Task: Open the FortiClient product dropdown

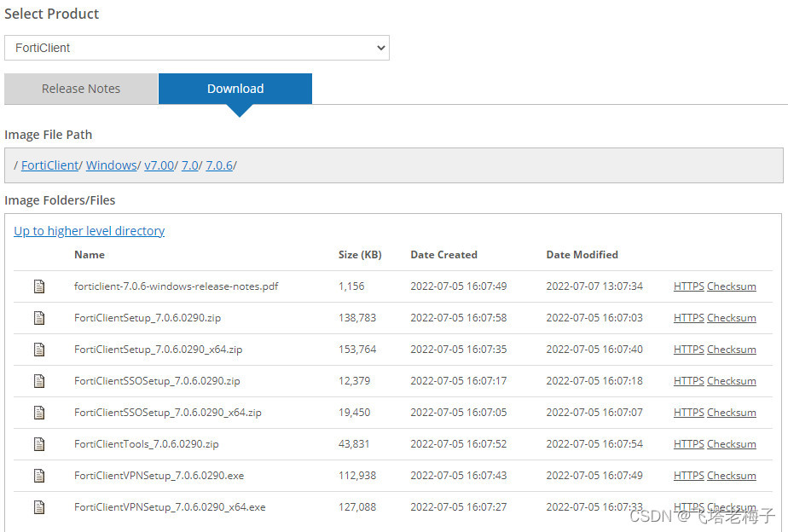Action: click(196, 48)
